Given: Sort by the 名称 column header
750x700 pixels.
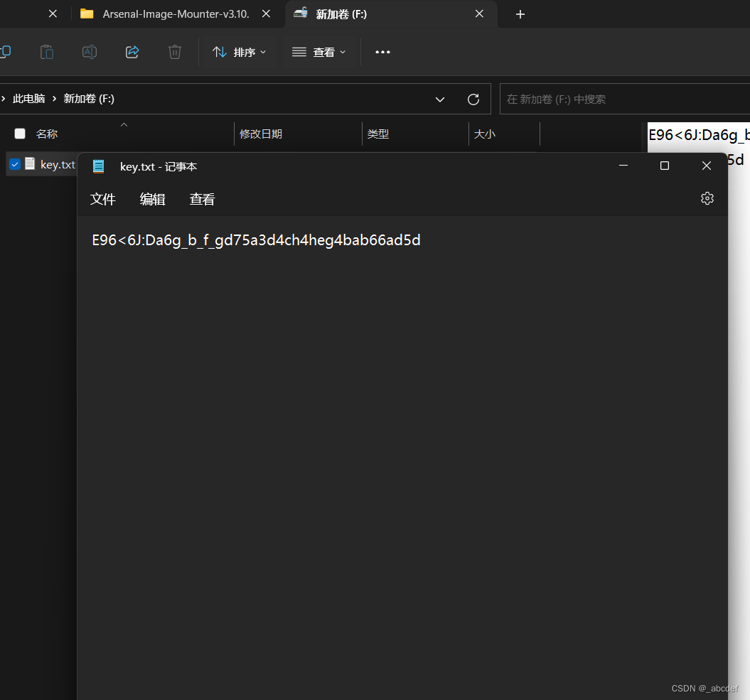Looking at the screenshot, I should pyautogui.click(x=47, y=134).
